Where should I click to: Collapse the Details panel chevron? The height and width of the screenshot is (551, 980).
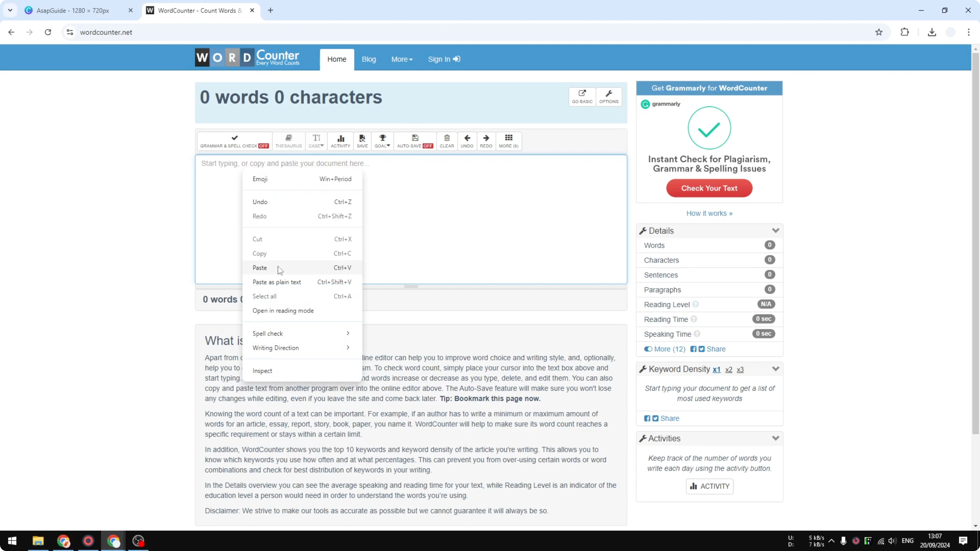(x=775, y=231)
